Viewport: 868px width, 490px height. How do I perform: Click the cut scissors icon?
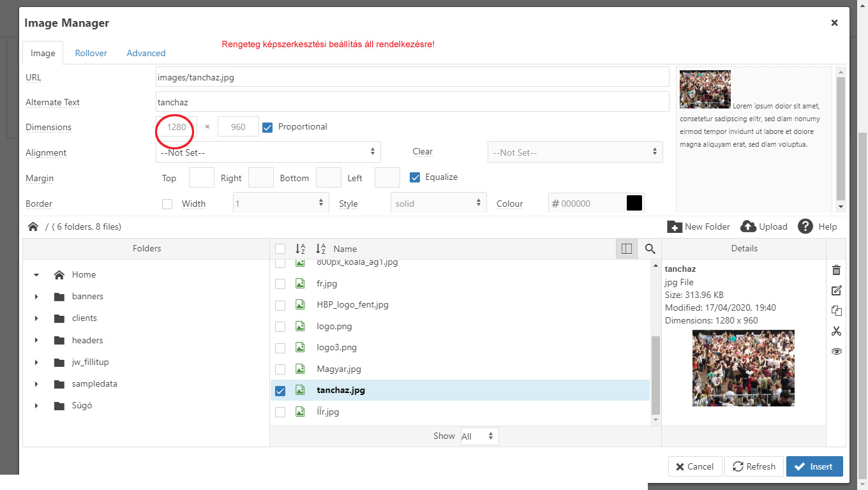tap(836, 331)
